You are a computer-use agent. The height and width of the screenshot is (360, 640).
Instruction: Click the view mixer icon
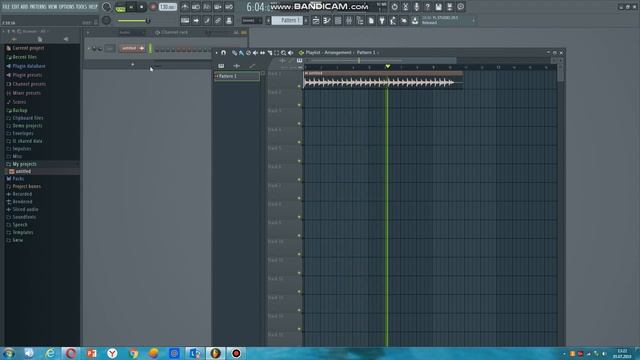pos(349,20)
